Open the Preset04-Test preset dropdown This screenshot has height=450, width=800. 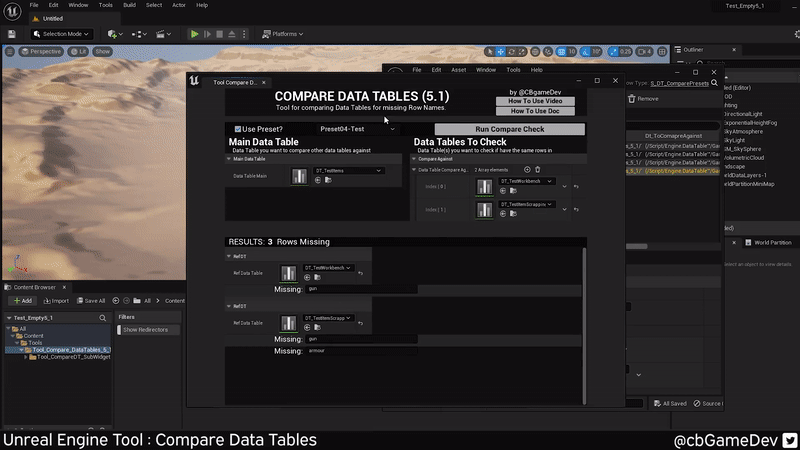tap(357, 129)
